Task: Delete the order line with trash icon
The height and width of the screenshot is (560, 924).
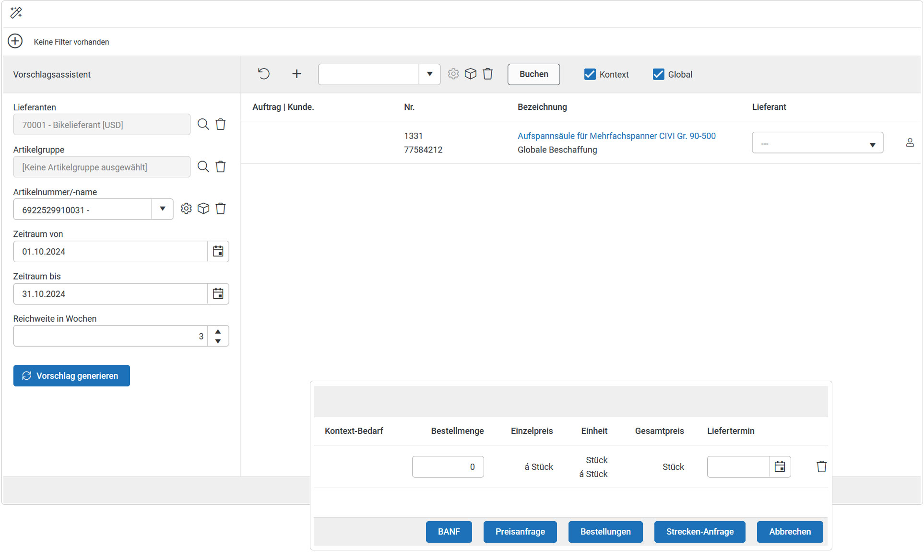Action: [x=821, y=467]
